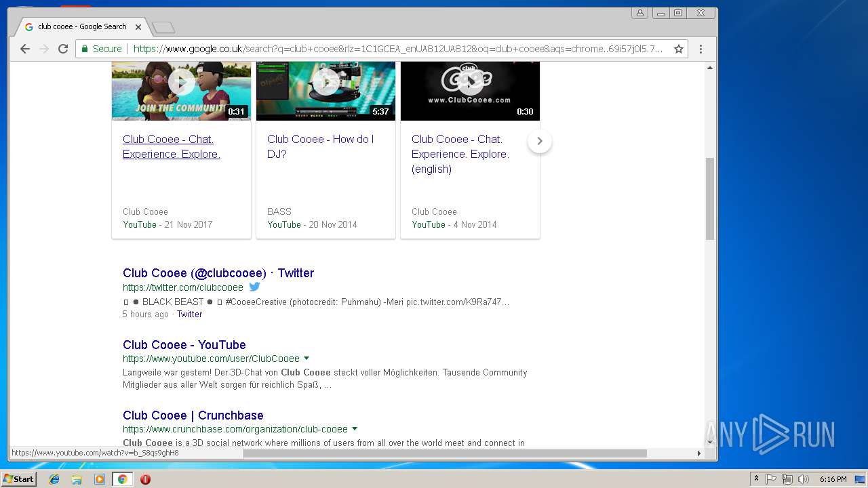Viewport: 868px width, 488px height.
Task: Bookmark this page with the star icon
Action: pyautogui.click(x=678, y=49)
